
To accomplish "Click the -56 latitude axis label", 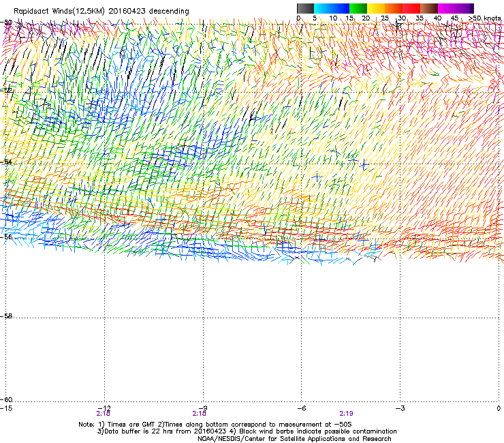I will click(7, 237).
